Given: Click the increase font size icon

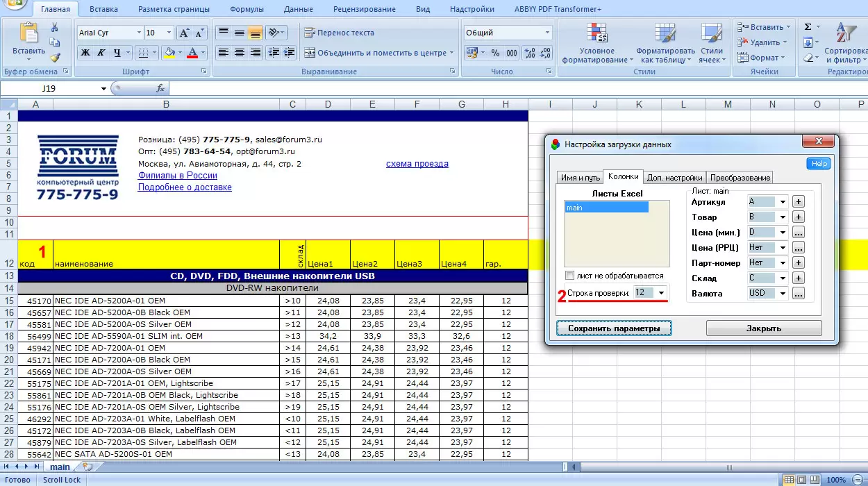Looking at the screenshot, I should 184,33.
